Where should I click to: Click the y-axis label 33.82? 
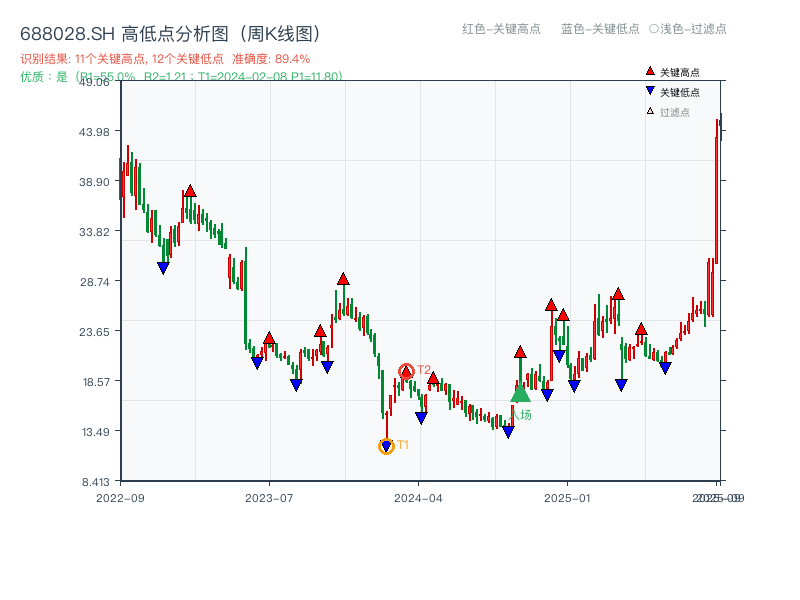tap(94, 232)
